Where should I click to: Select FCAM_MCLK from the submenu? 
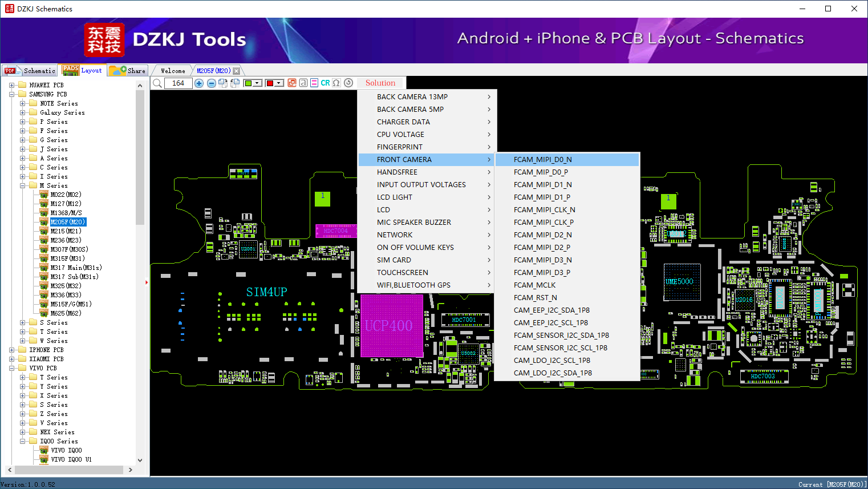point(567,285)
